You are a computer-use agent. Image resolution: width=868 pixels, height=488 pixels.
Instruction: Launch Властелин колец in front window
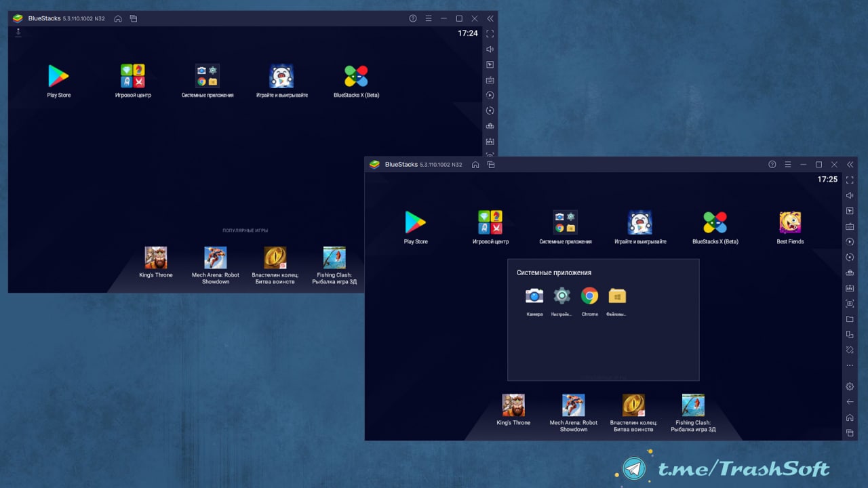point(633,405)
